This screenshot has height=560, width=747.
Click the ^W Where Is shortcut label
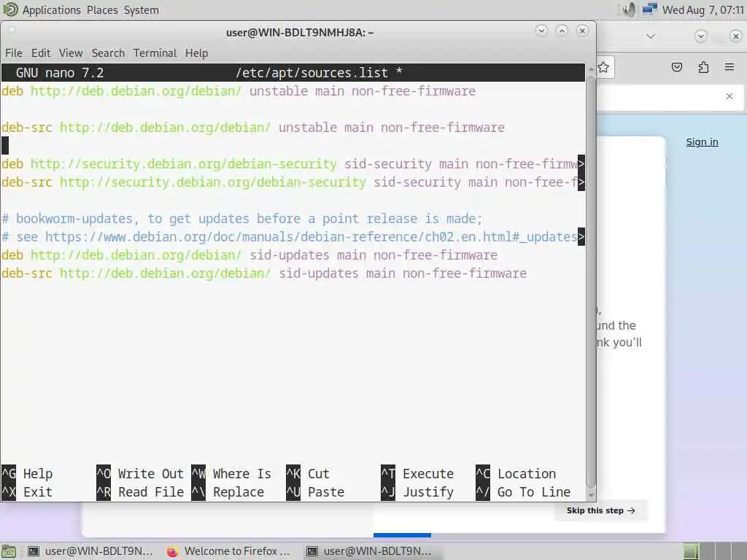pyautogui.click(x=231, y=474)
